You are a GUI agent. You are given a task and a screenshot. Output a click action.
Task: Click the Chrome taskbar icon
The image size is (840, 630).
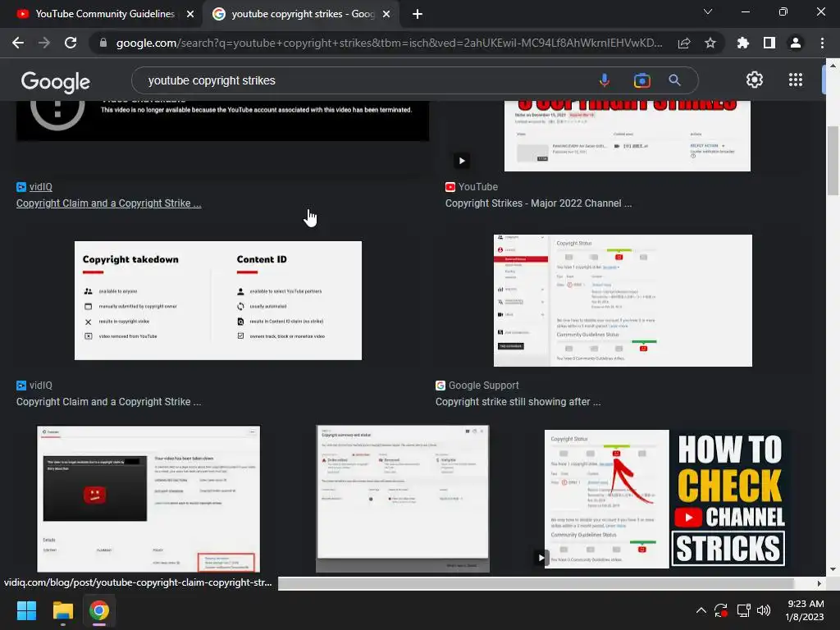pyautogui.click(x=99, y=610)
